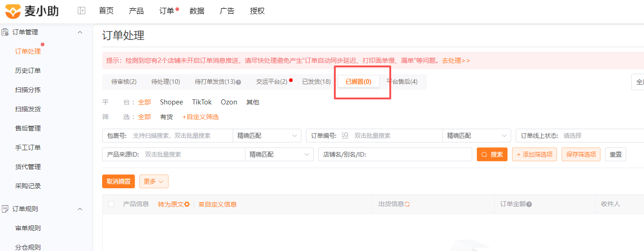Click the orange 搜索 button
Image resolution: width=644 pixels, height=251 pixels.
(x=492, y=154)
